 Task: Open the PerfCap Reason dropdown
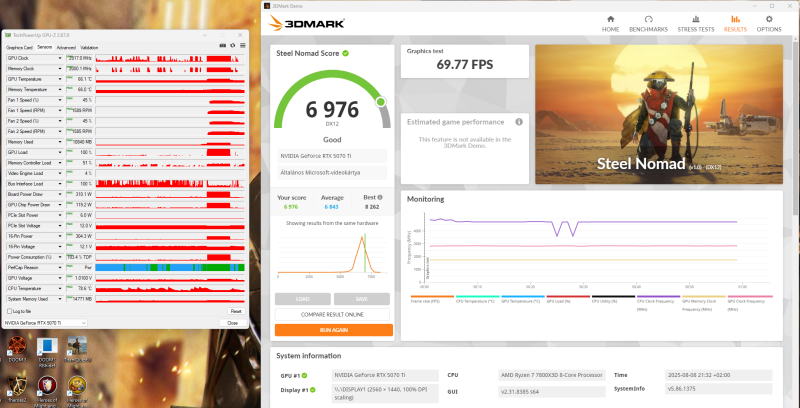click(x=60, y=267)
